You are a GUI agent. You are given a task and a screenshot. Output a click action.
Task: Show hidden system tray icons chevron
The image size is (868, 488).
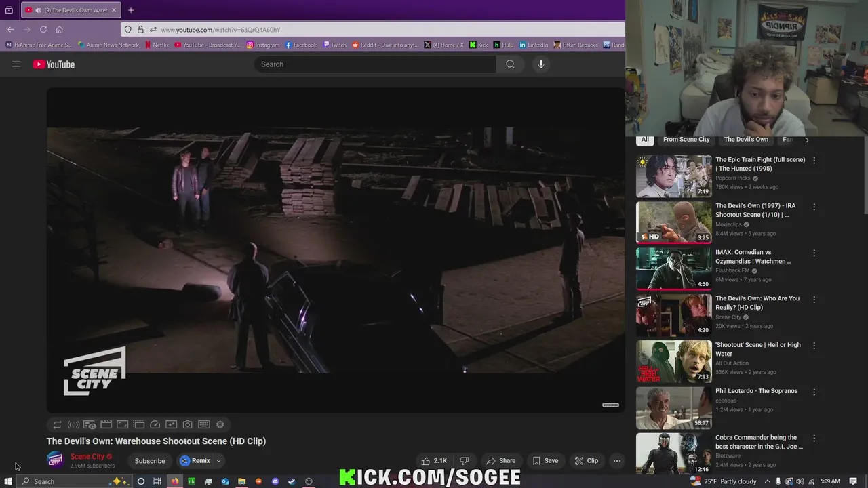[x=768, y=481]
